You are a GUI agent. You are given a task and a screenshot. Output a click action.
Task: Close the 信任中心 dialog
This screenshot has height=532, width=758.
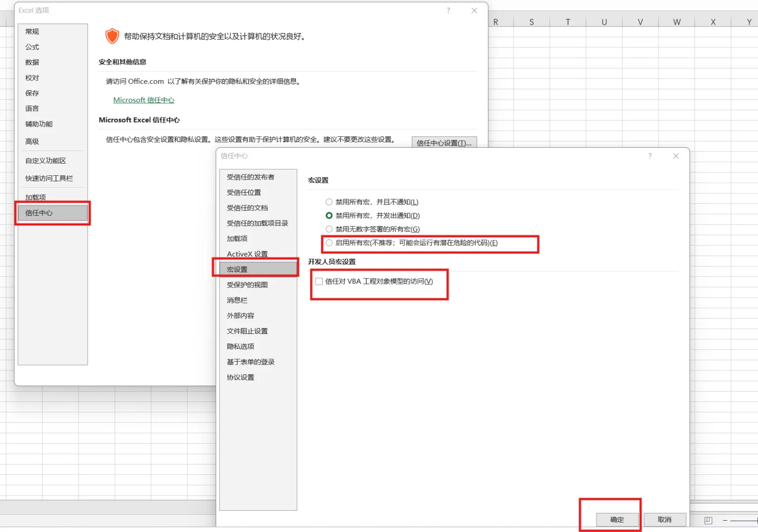[676, 156]
